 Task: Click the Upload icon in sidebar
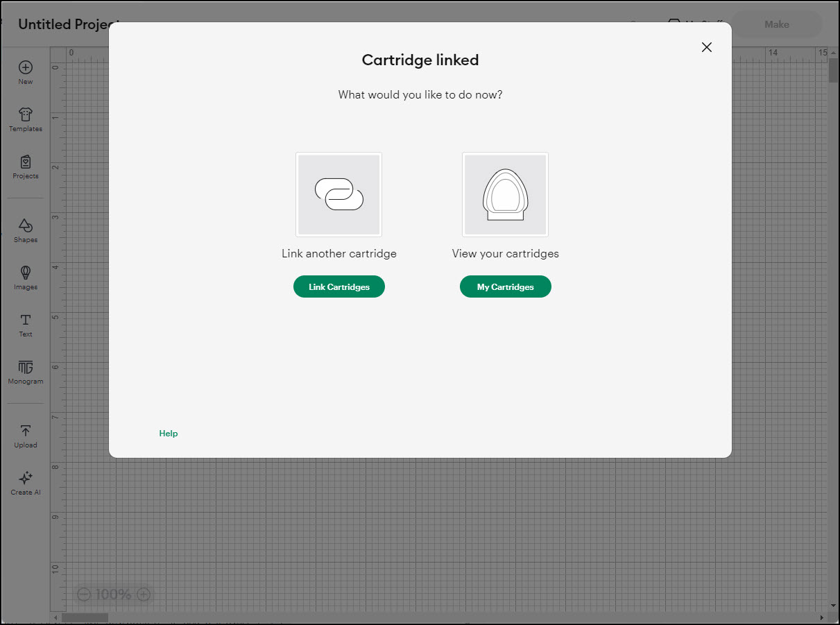26,435
